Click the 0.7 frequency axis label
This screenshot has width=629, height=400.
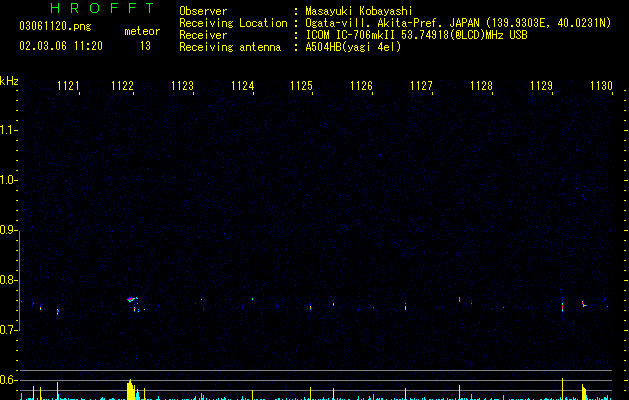(8, 330)
